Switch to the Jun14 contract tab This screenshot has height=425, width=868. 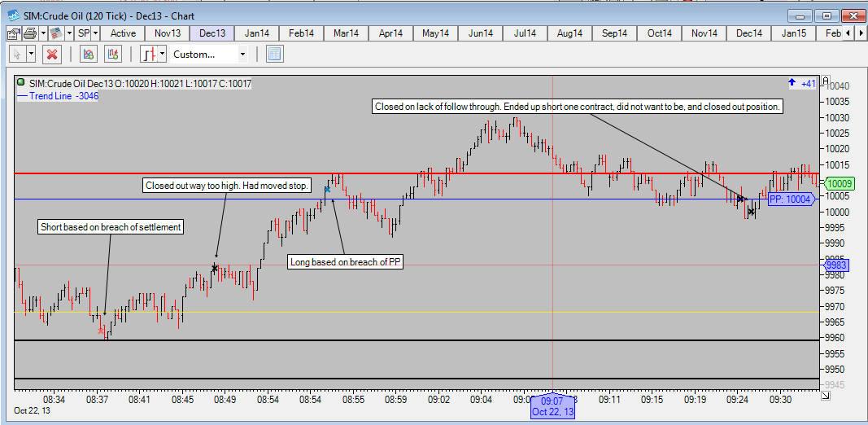pos(481,33)
